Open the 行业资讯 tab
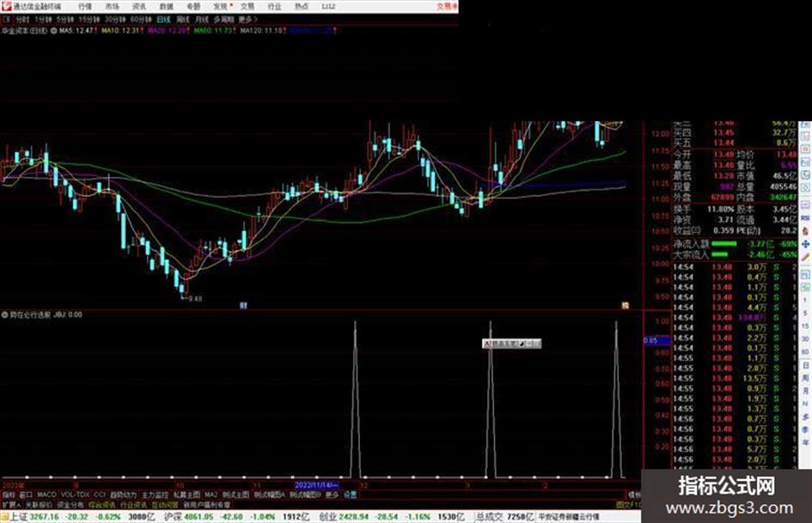 (x=133, y=504)
